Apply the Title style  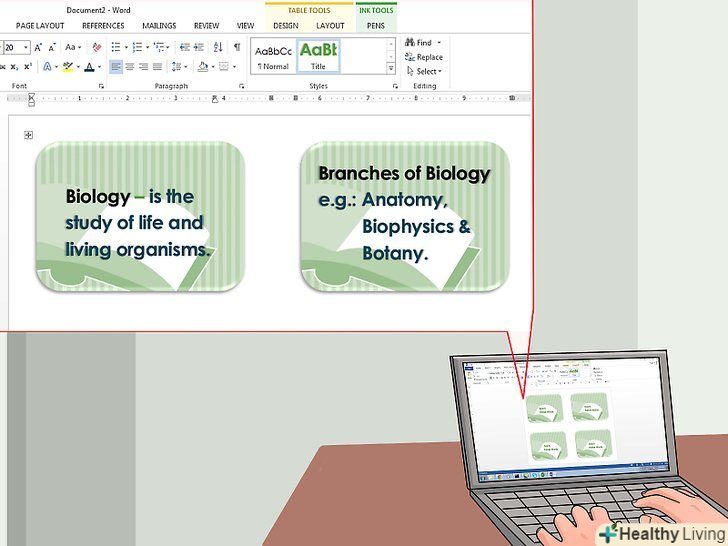point(318,56)
